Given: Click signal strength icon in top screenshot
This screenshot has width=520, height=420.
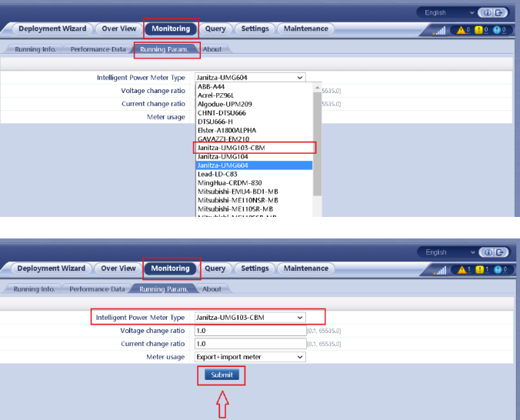Looking at the screenshot, I should (439, 31).
